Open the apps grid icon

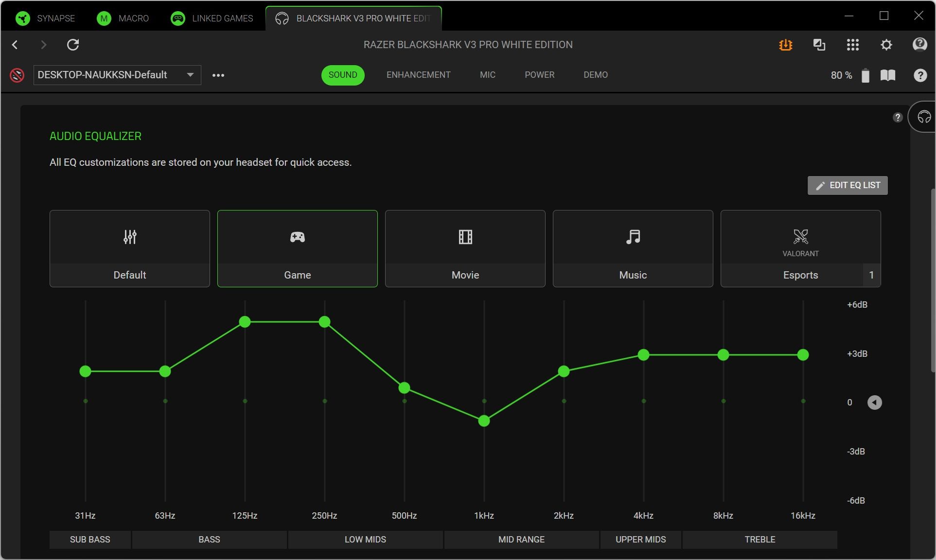pyautogui.click(x=853, y=45)
